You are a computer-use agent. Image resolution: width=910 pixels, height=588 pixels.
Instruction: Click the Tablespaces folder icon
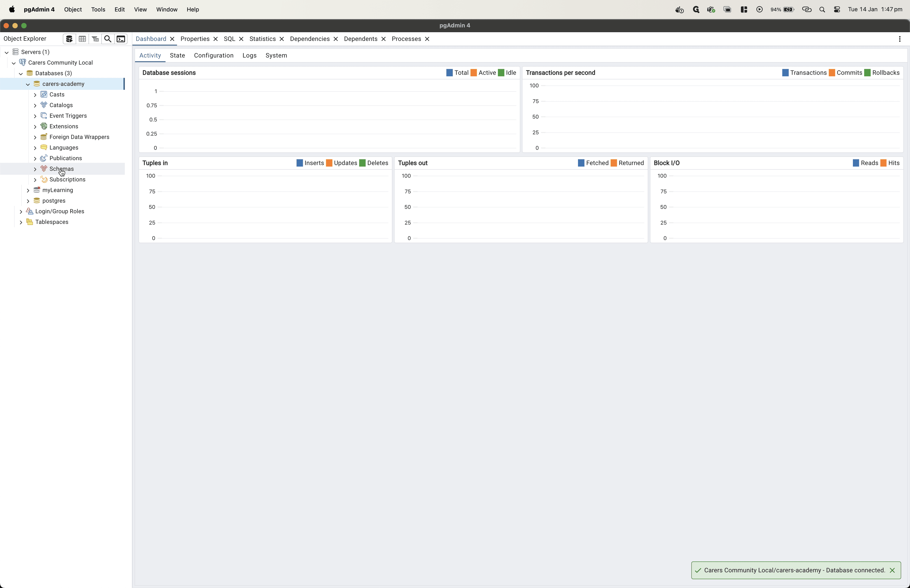[29, 222]
